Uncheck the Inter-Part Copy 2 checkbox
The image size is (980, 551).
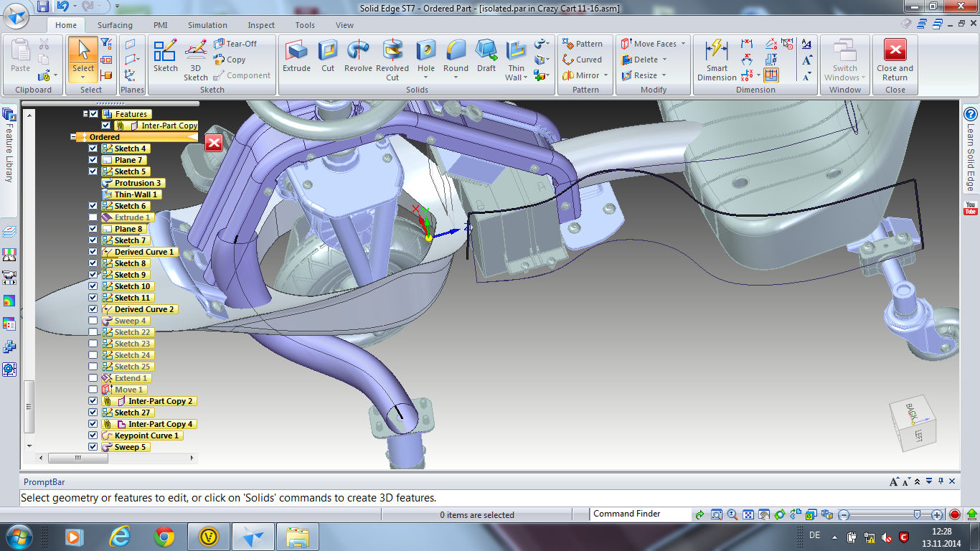[93, 401]
